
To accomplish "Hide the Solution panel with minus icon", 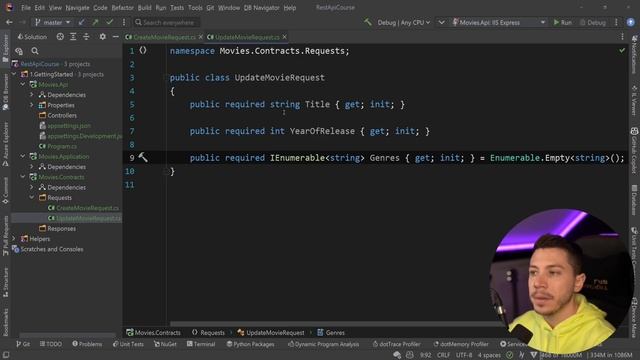I will 116,37.
